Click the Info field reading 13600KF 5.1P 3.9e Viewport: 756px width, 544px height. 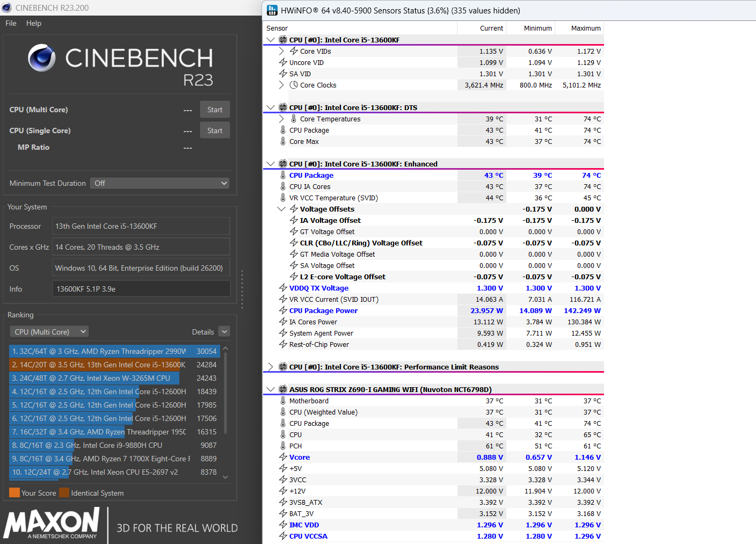click(x=141, y=289)
